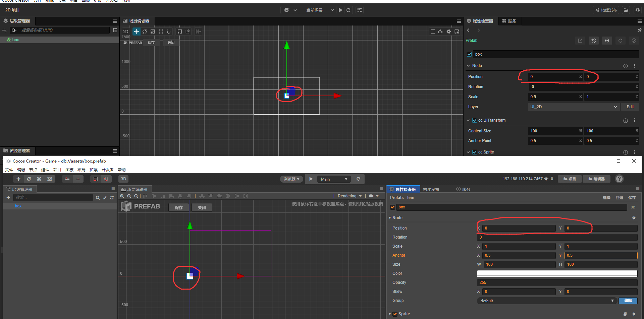
Task: Open the browser preview platform dropdown in the lower window
Action: 291,179
